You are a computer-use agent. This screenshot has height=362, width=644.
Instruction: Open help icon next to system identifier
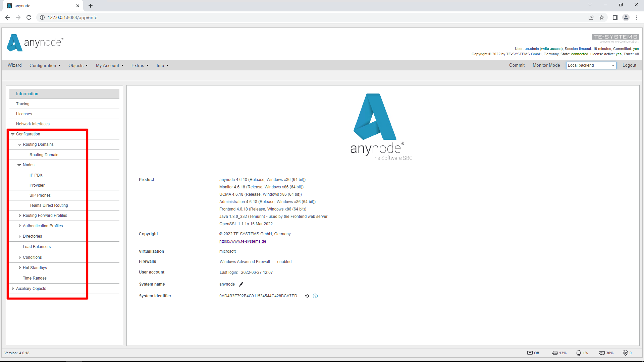coord(315,296)
